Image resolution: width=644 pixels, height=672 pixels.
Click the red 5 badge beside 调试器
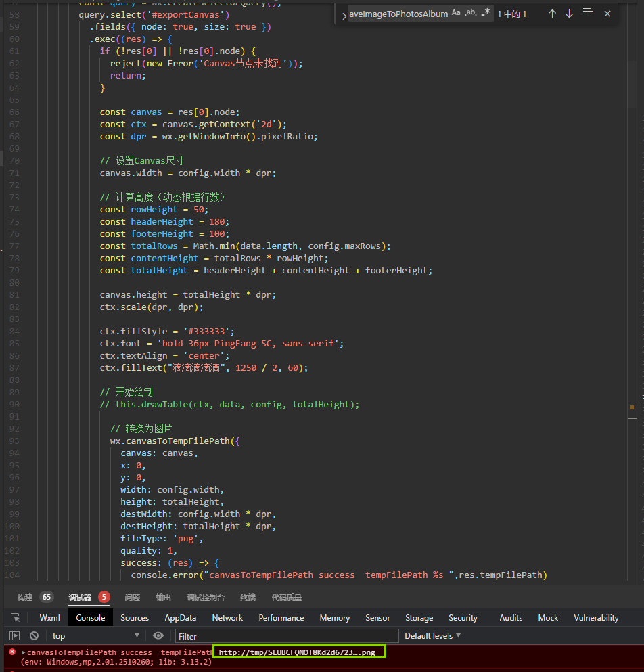(x=103, y=597)
